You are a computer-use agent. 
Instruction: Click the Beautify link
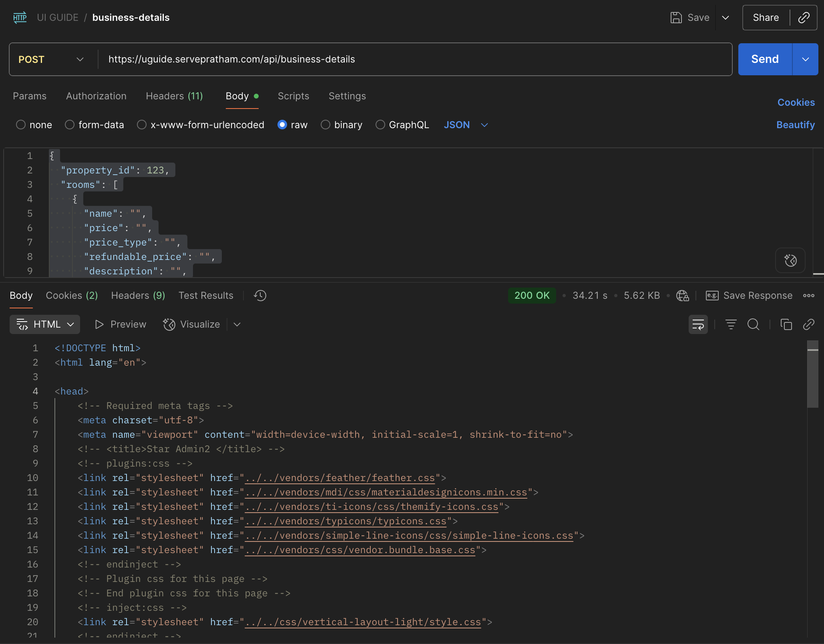[x=795, y=125]
